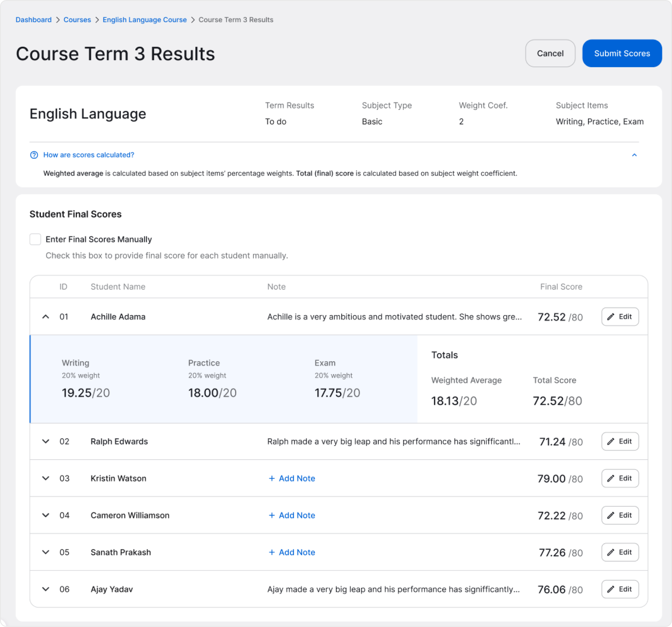Open the Dashboard breadcrumb link

[x=34, y=19]
